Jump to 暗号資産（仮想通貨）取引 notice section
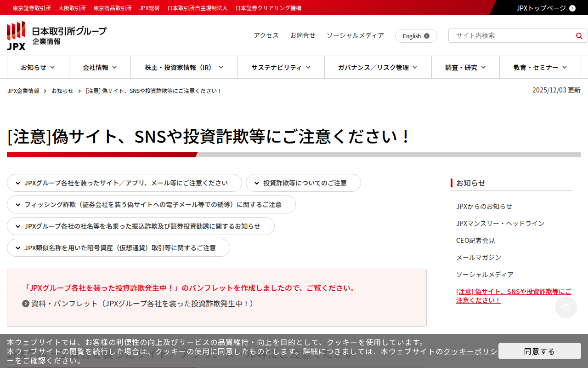Viewport: 588px width, 368px height. tap(119, 248)
